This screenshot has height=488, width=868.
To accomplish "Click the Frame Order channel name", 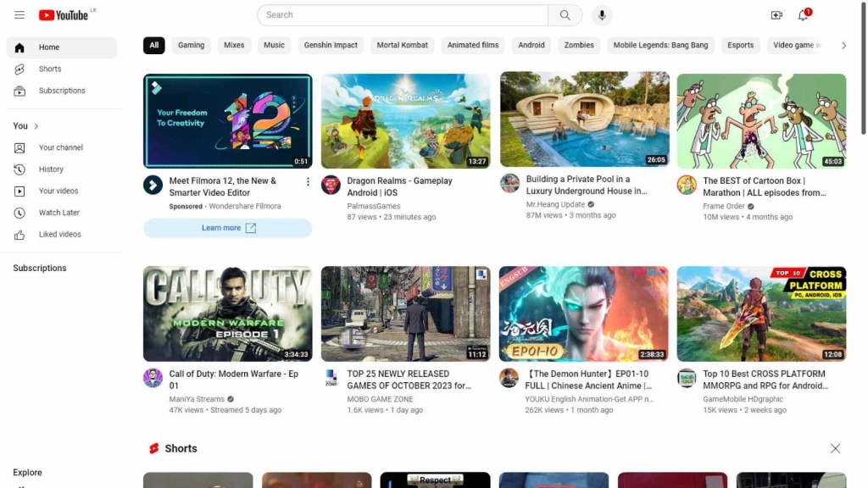I will pyautogui.click(x=724, y=207).
